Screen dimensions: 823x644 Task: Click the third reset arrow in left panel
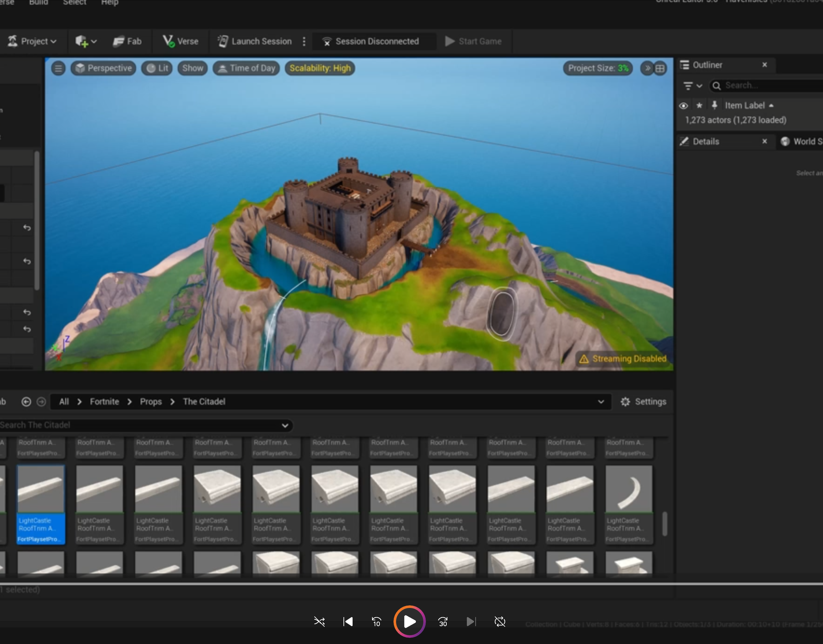point(27,312)
